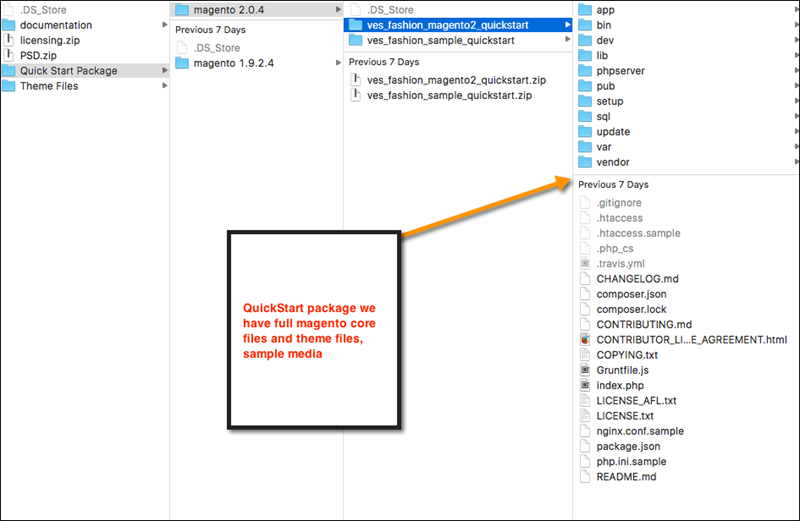
Task: Click the phpserver folder icon
Action: tap(585, 71)
